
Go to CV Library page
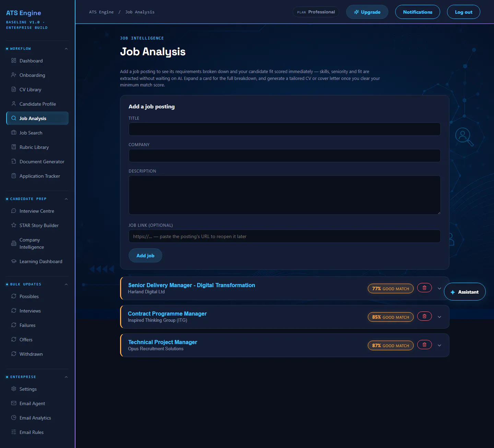[37, 90]
